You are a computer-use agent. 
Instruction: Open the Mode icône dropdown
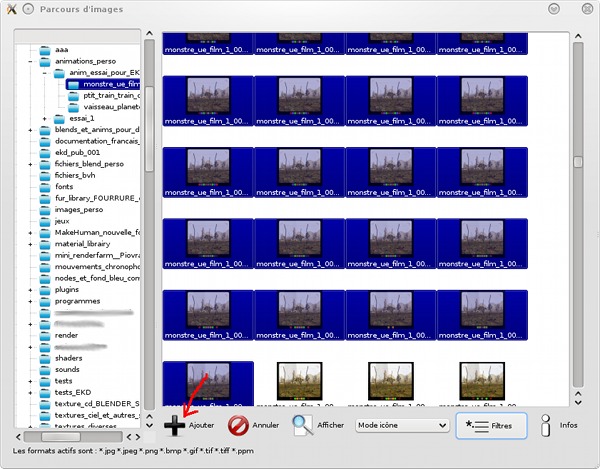pyautogui.click(x=402, y=425)
